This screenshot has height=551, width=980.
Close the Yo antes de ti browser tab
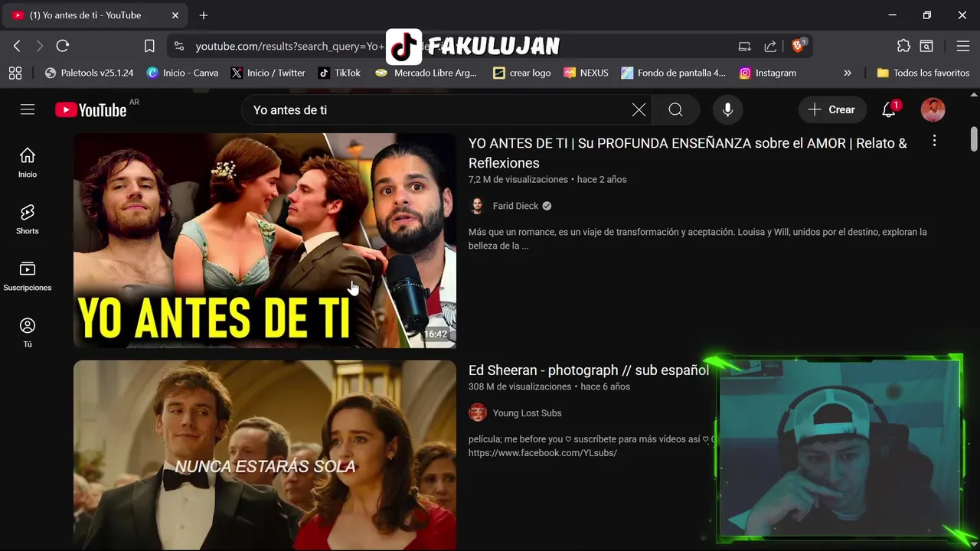point(175,15)
